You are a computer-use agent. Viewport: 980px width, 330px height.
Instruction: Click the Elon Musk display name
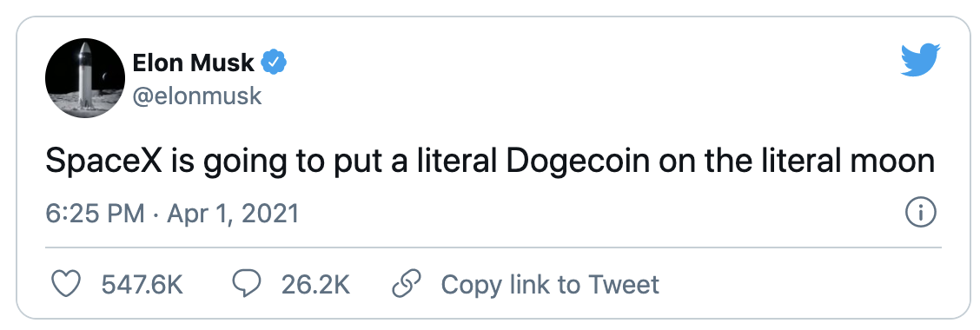tap(193, 63)
